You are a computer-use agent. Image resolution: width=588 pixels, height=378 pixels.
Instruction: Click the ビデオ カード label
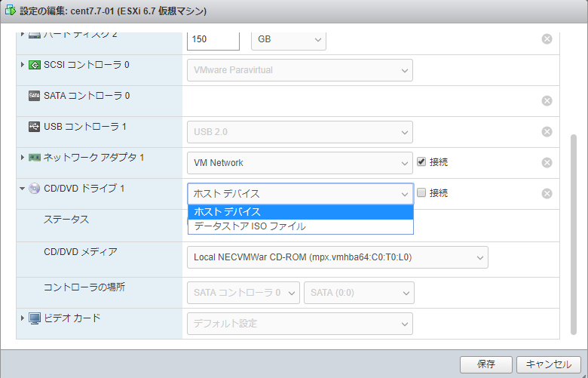72,318
